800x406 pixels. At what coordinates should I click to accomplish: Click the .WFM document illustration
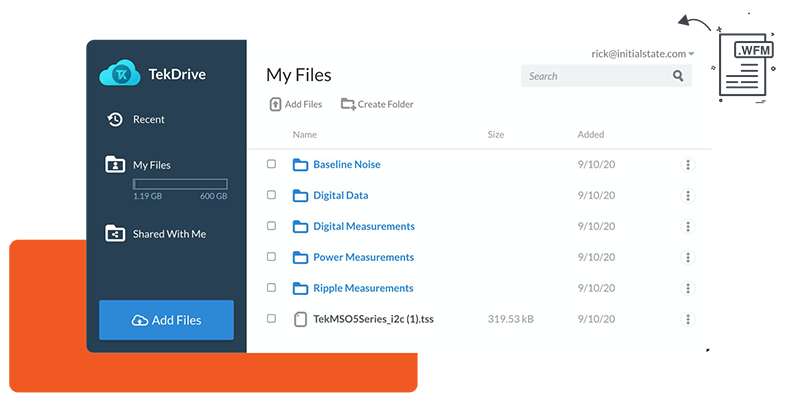click(x=745, y=65)
